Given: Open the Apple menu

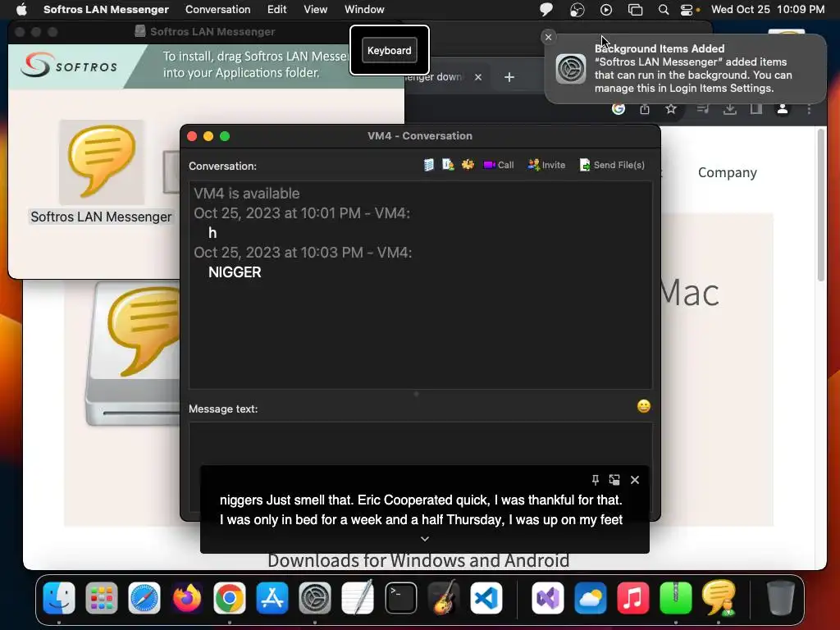Looking at the screenshot, I should 21,9.
